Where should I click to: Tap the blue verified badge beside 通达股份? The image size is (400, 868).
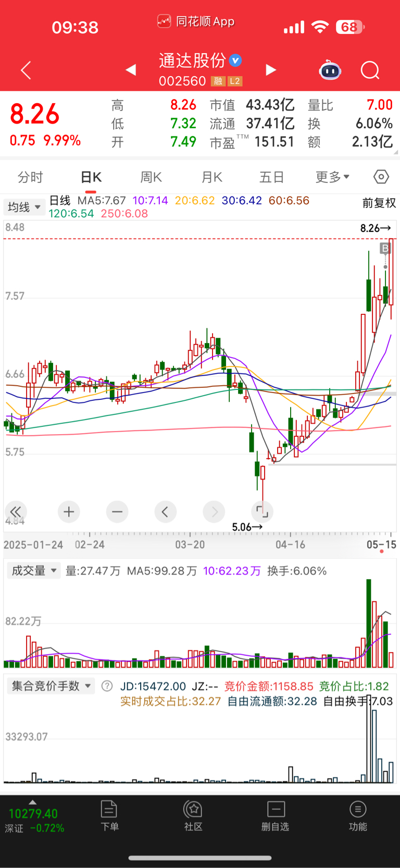point(235,60)
